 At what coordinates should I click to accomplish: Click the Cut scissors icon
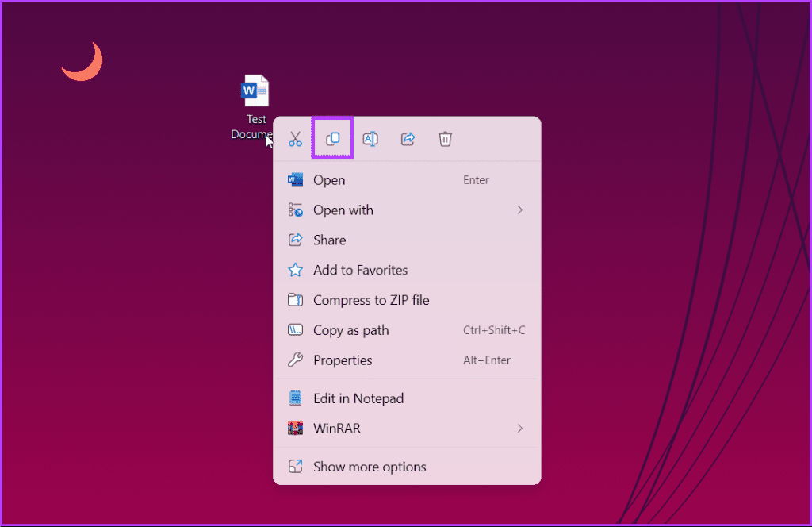(x=295, y=140)
